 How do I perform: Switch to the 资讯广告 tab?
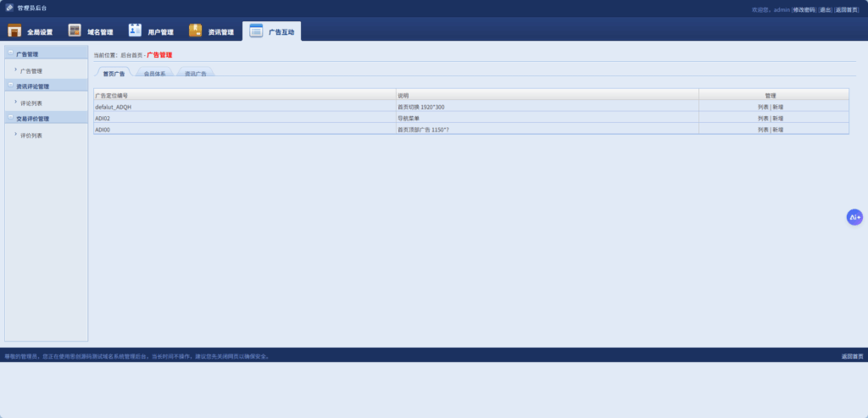click(x=195, y=74)
